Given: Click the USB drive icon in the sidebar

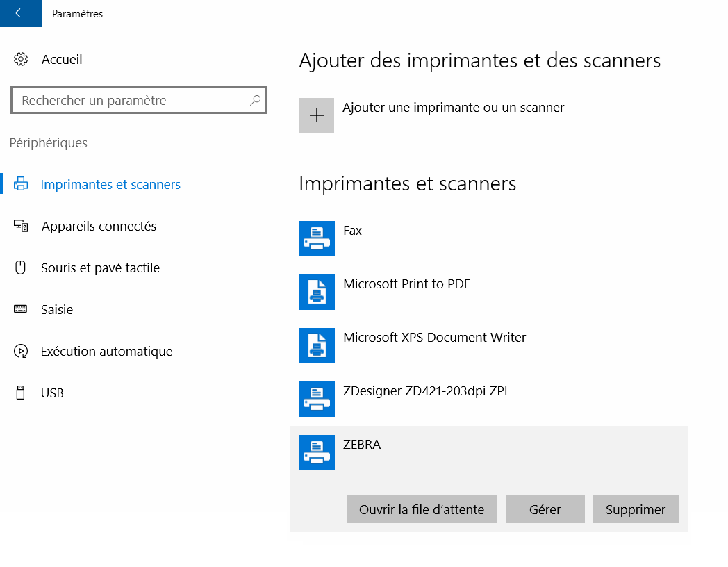Looking at the screenshot, I should coord(21,393).
